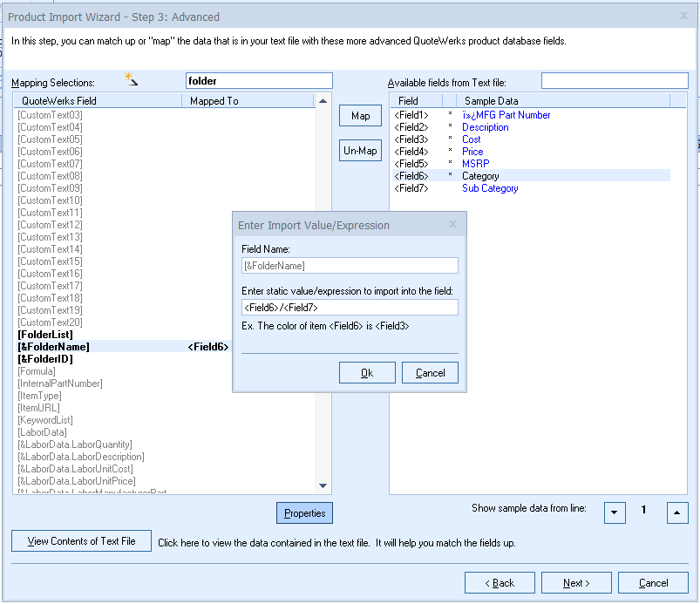Click the Map button
Screen dimensions: 700x604
360,116
